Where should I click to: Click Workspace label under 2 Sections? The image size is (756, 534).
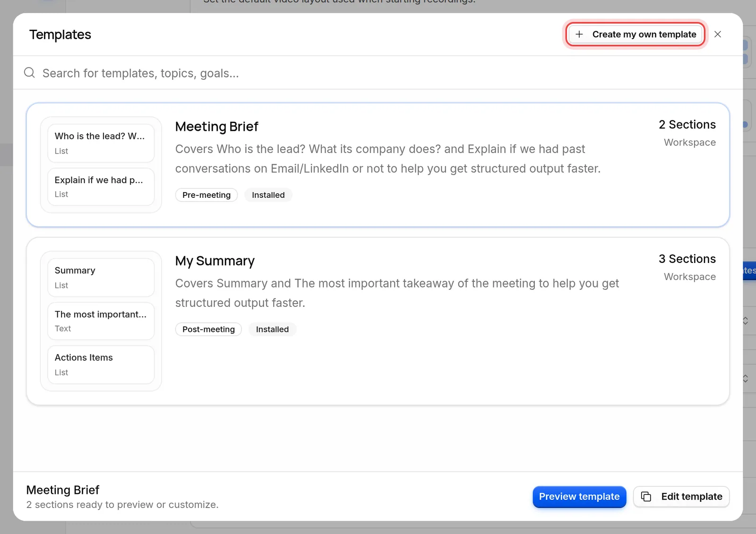pos(690,143)
